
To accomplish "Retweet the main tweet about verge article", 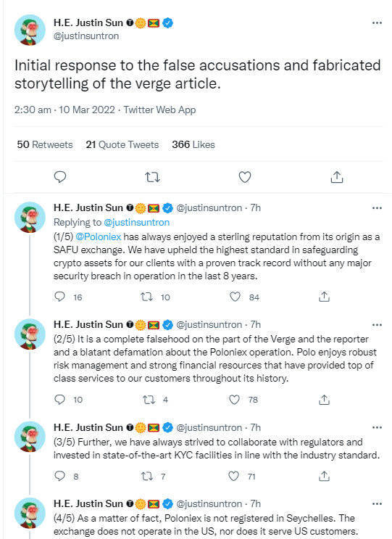I will (x=152, y=177).
